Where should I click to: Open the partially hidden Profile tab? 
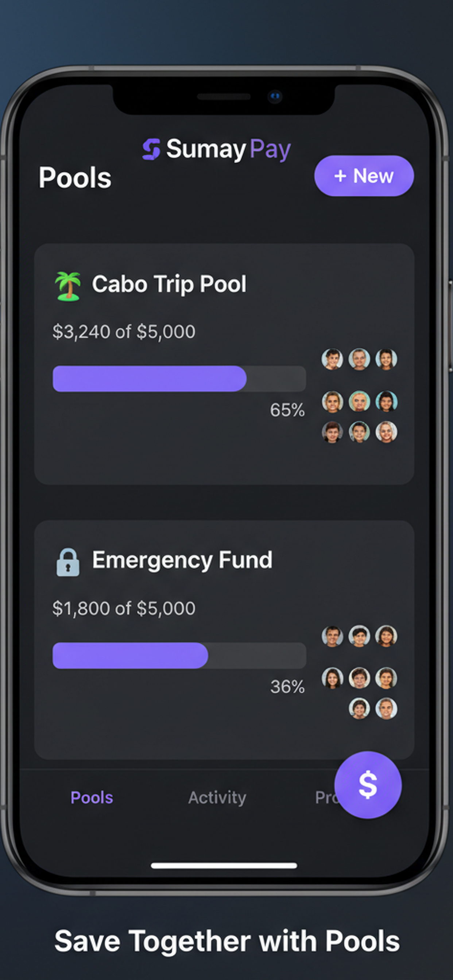(x=325, y=797)
